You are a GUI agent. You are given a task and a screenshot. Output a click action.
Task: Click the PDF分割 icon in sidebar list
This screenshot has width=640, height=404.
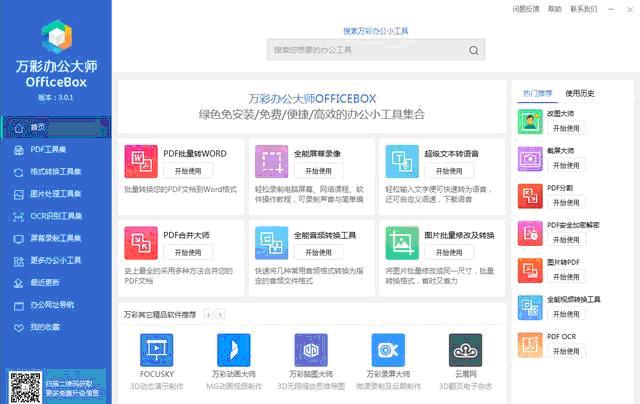530,196
